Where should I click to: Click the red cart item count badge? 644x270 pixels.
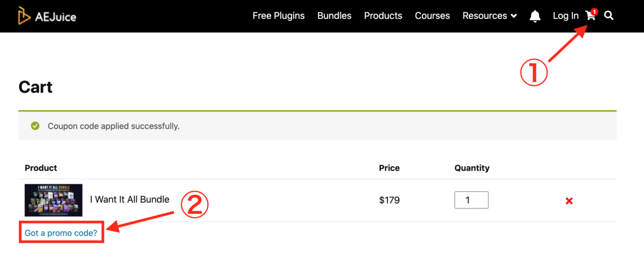tap(594, 12)
